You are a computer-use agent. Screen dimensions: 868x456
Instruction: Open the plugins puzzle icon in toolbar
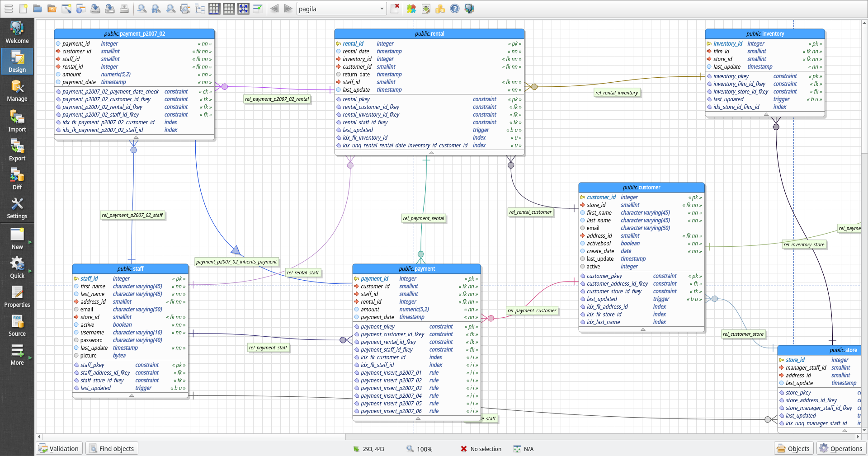point(411,9)
